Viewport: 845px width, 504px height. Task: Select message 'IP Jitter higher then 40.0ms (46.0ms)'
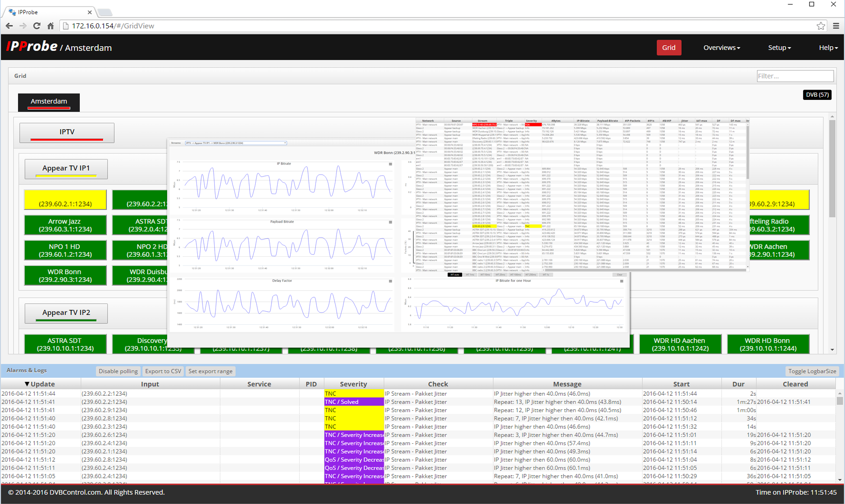pyautogui.click(x=542, y=394)
